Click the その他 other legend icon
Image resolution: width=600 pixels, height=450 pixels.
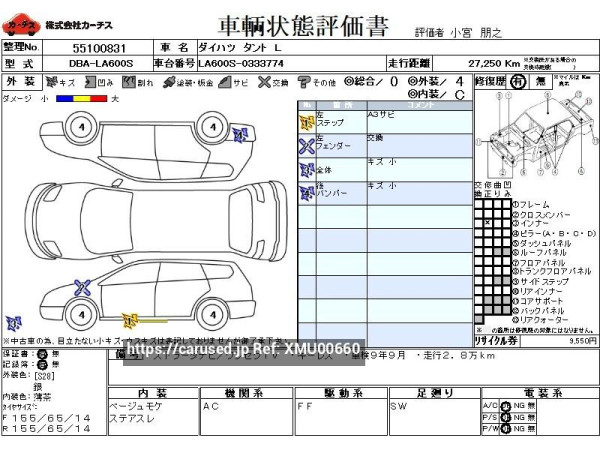tap(304, 82)
